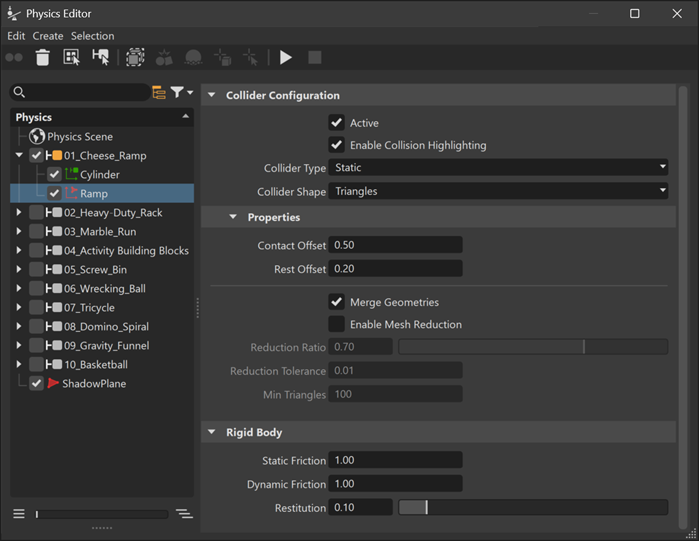699x541 pixels.
Task: Select 09_Gravity_Funnel in the tree
Action: (107, 345)
